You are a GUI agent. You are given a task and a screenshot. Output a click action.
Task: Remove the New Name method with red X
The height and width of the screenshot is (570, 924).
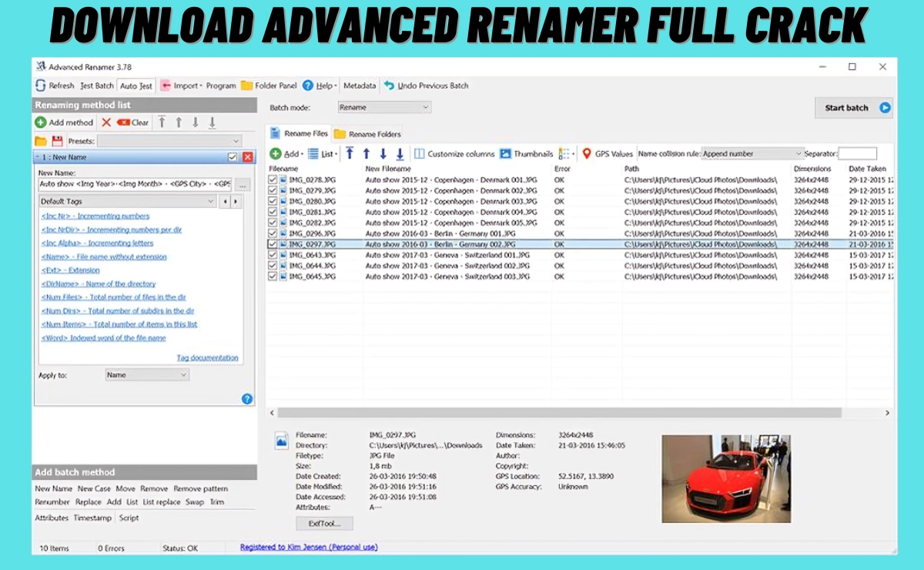click(x=248, y=157)
